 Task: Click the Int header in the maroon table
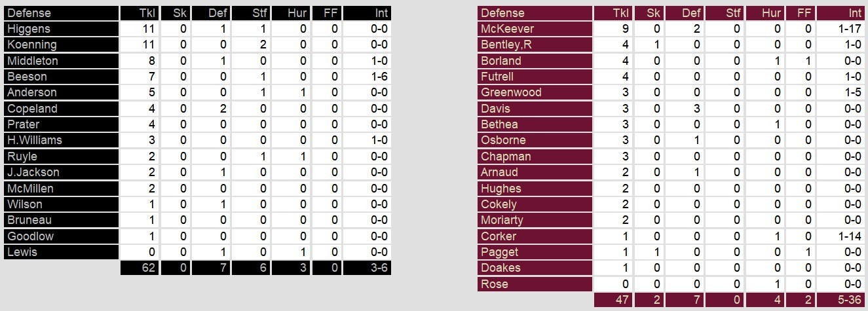tap(842, 13)
